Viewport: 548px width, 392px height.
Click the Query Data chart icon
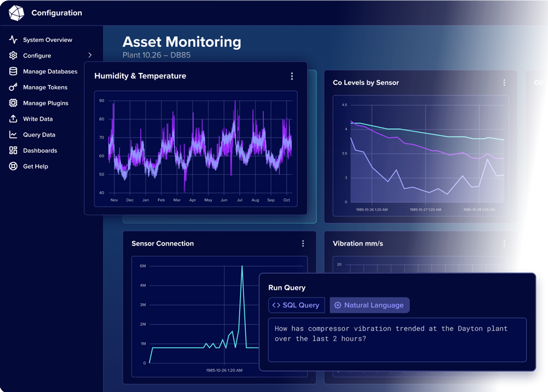pyautogui.click(x=12, y=134)
